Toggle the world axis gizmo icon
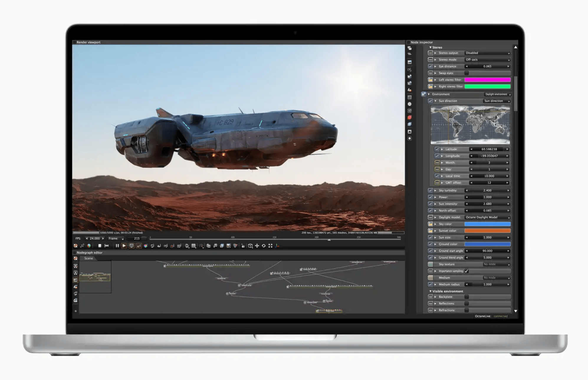 (277, 246)
